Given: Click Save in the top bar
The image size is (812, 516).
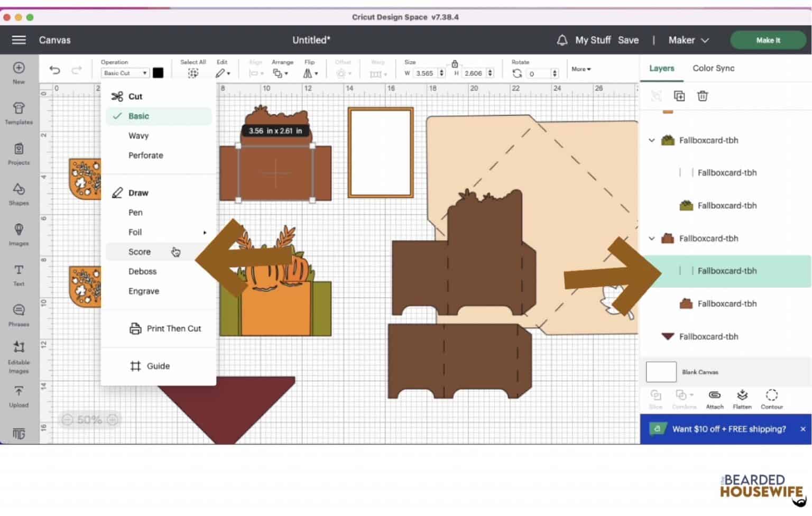Looking at the screenshot, I should [628, 40].
